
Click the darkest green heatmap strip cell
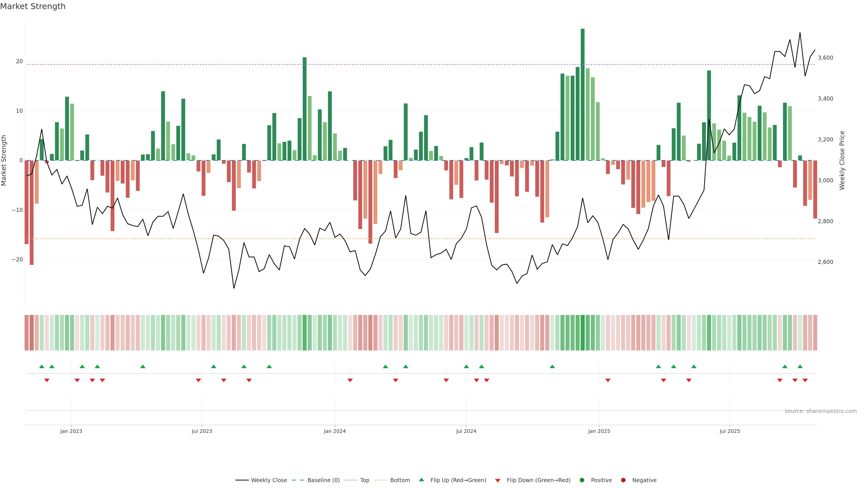[583, 332]
